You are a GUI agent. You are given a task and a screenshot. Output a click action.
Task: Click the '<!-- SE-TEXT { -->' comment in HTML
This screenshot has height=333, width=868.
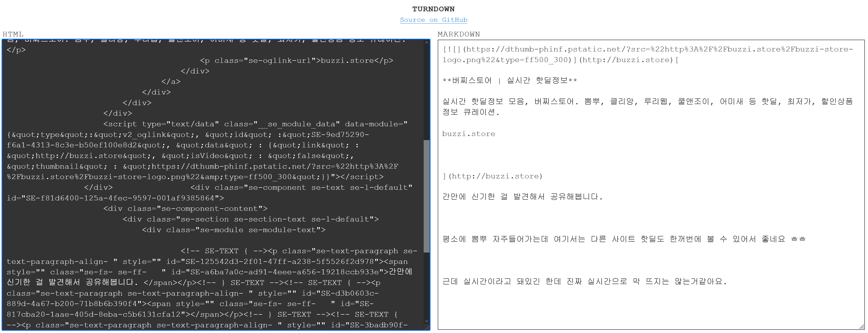click(x=224, y=251)
